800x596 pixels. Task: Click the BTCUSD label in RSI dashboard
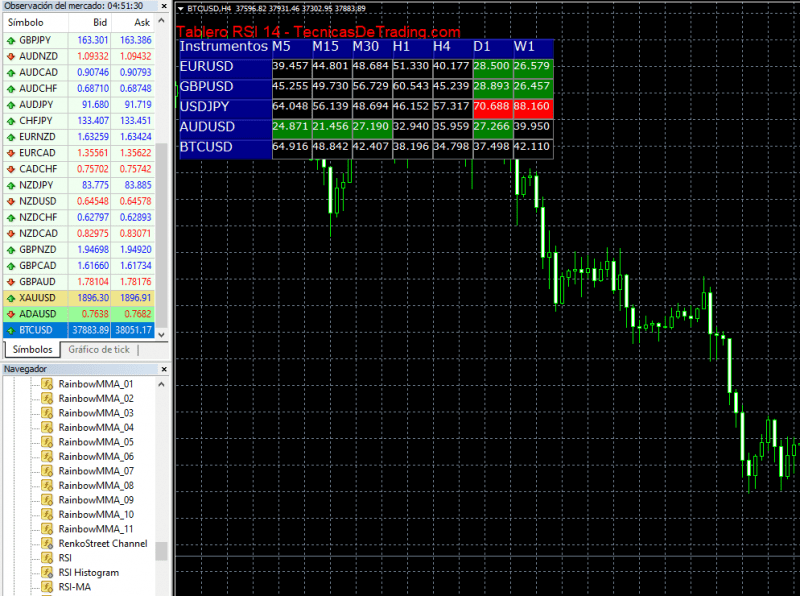206,147
